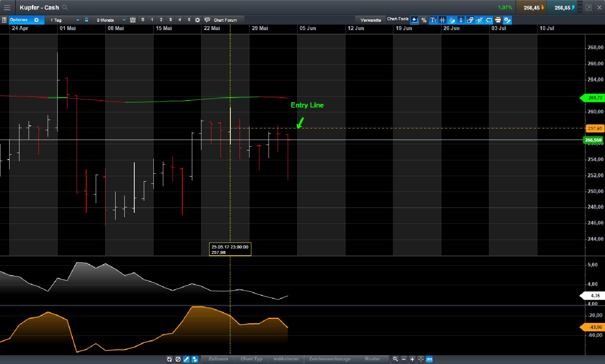Open the settings gear next to Optionen
The height and width of the screenshot is (364, 605).
click(x=36, y=20)
